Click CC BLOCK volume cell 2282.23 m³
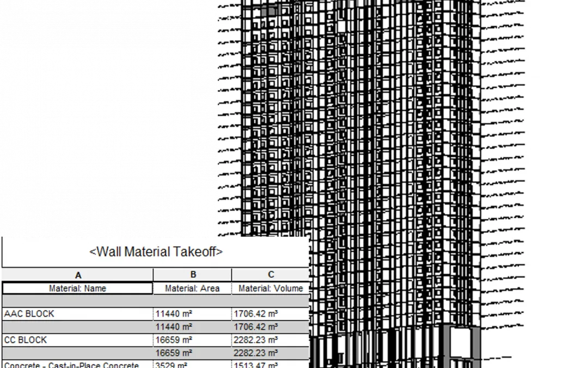Screen dimensions: 588x368 pos(271,340)
